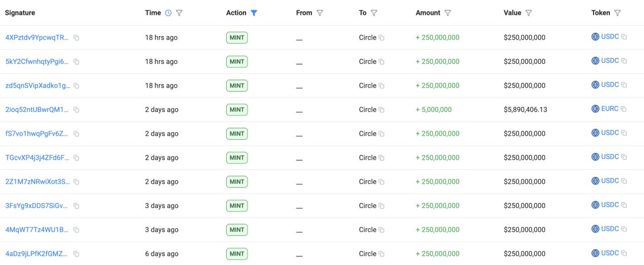This screenshot has width=644, height=265.
Task: Open the To column filter
Action: coord(374,13)
